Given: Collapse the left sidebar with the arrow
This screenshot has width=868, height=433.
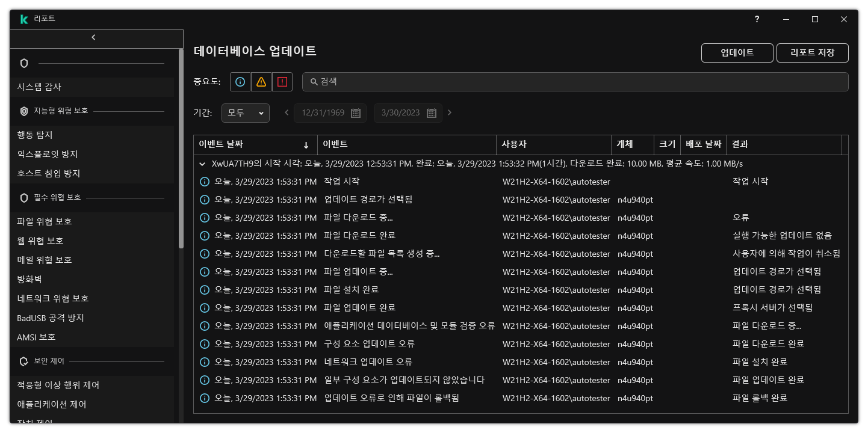Looking at the screenshot, I should 93,37.
